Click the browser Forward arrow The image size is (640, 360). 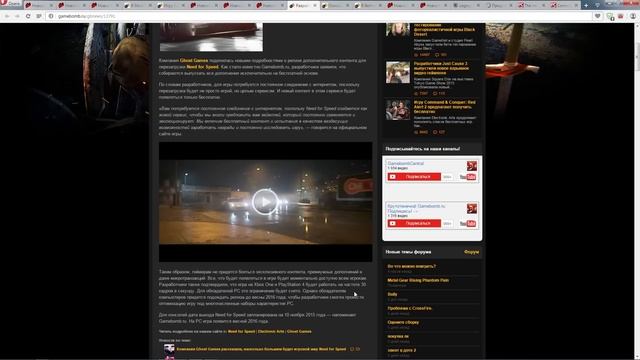17,16
